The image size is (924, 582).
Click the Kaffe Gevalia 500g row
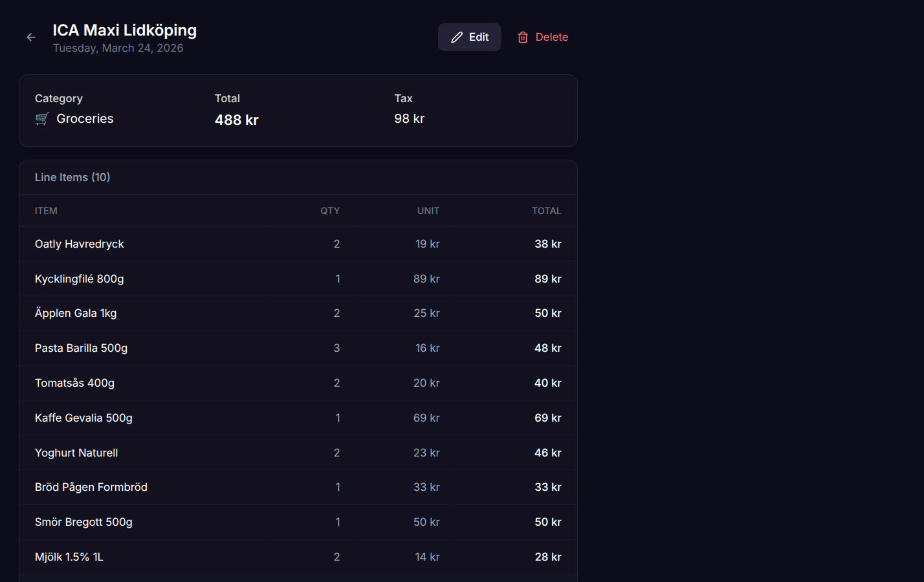83,418
